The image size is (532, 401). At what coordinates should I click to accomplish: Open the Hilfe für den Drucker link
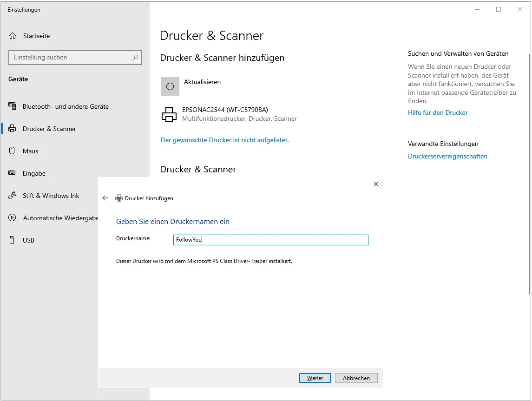coord(438,112)
